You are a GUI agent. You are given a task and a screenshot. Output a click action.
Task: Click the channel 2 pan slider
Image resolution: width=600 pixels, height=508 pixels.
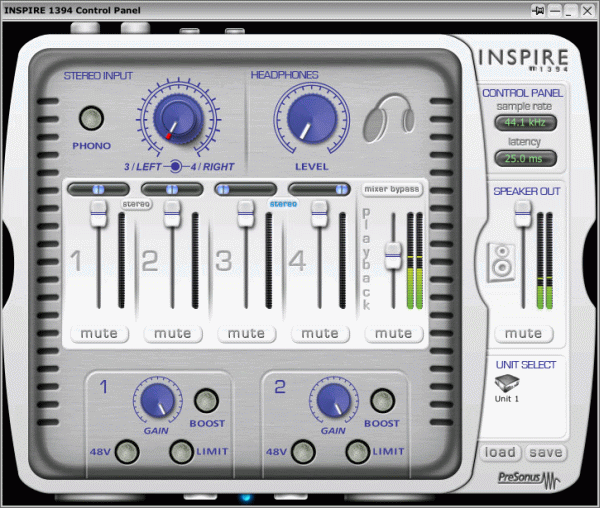click(x=172, y=189)
